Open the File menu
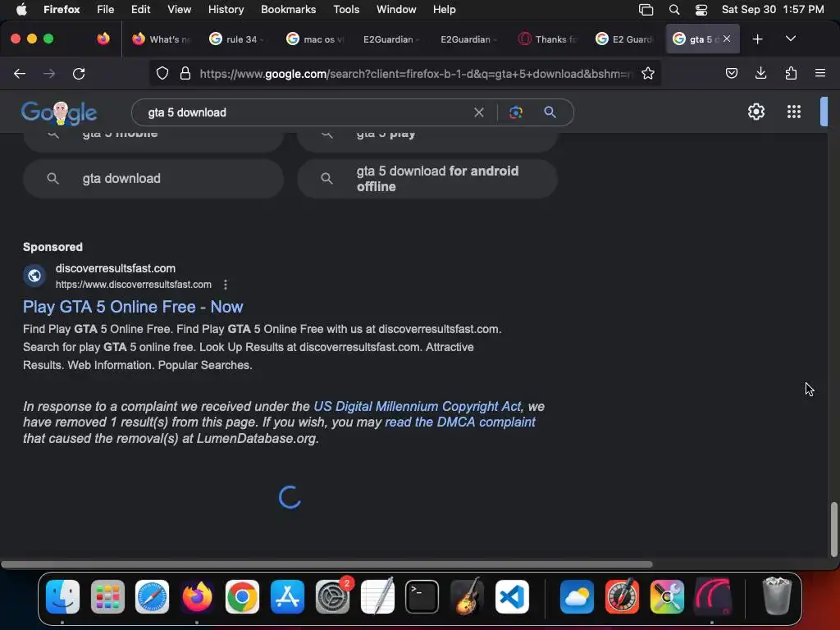 [x=105, y=10]
